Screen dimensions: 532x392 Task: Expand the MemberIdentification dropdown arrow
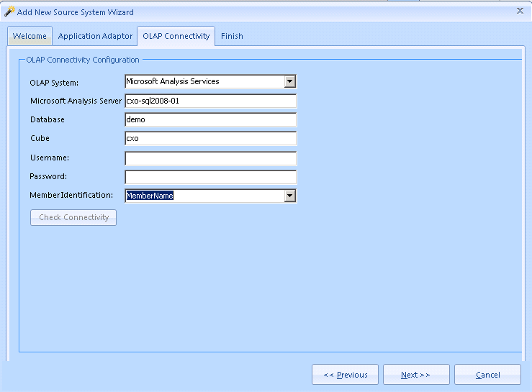(289, 196)
